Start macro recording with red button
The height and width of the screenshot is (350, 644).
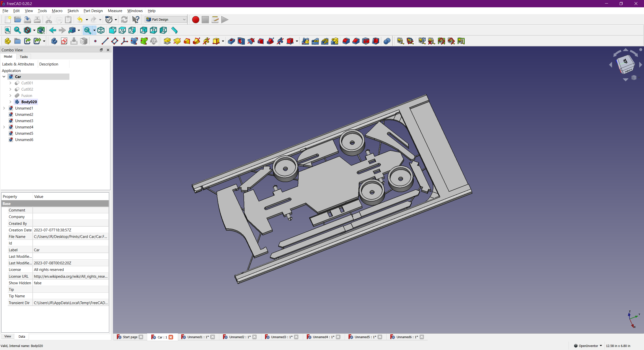tap(195, 20)
